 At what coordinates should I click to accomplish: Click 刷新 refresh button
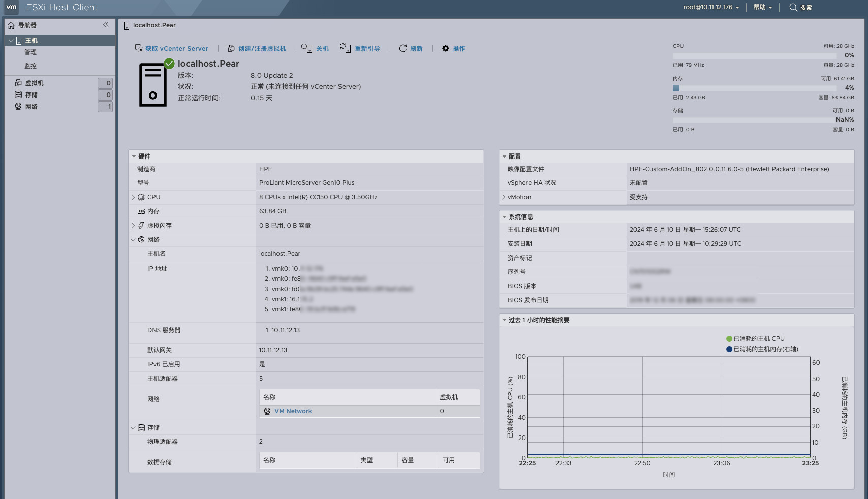point(411,48)
